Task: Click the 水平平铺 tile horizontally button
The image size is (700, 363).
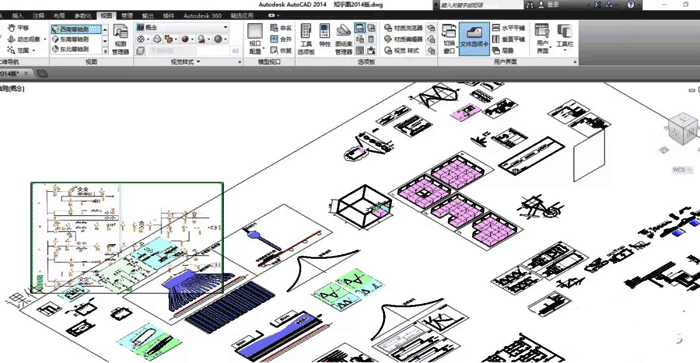Action: pos(508,28)
